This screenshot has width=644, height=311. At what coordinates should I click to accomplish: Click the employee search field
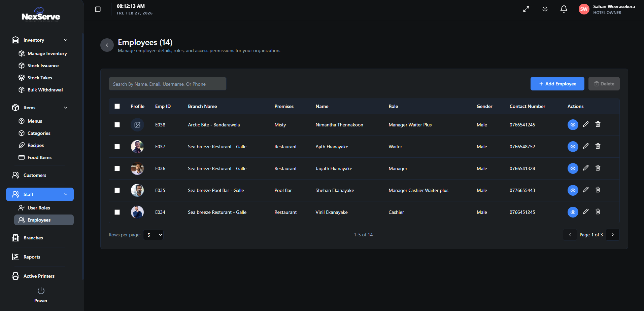click(167, 84)
